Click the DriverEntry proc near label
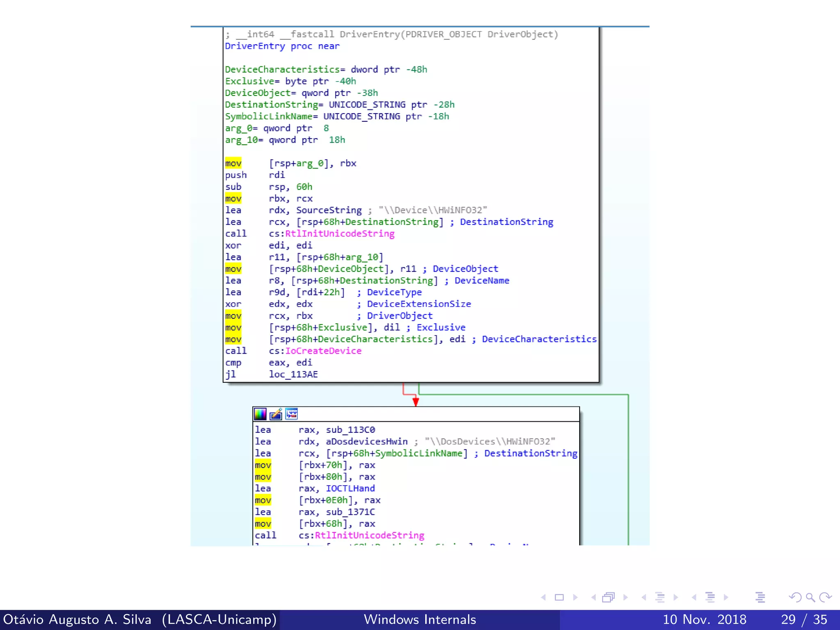 [282, 46]
